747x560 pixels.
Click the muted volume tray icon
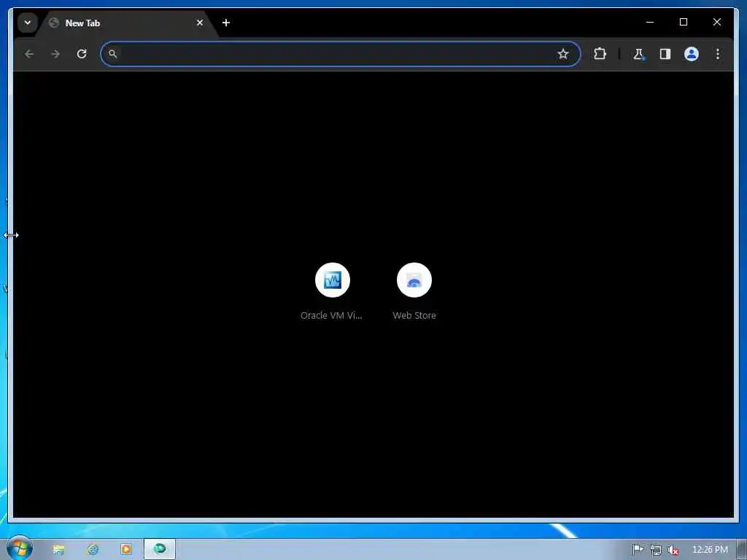click(x=673, y=550)
